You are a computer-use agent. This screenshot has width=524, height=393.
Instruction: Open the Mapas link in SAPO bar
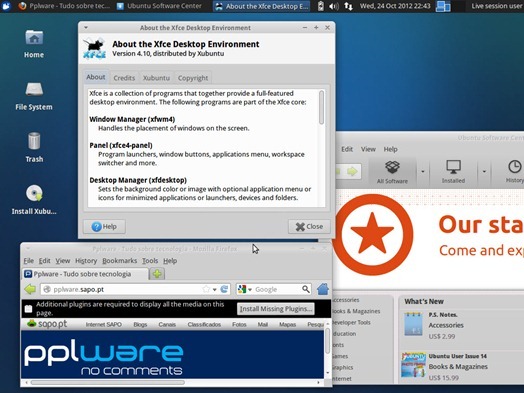click(287, 324)
